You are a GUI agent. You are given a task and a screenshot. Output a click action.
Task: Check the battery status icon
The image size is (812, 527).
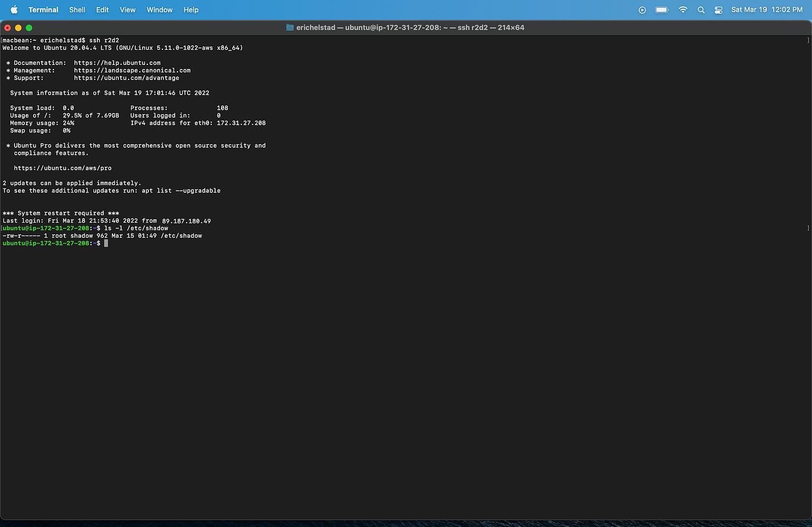tap(662, 10)
